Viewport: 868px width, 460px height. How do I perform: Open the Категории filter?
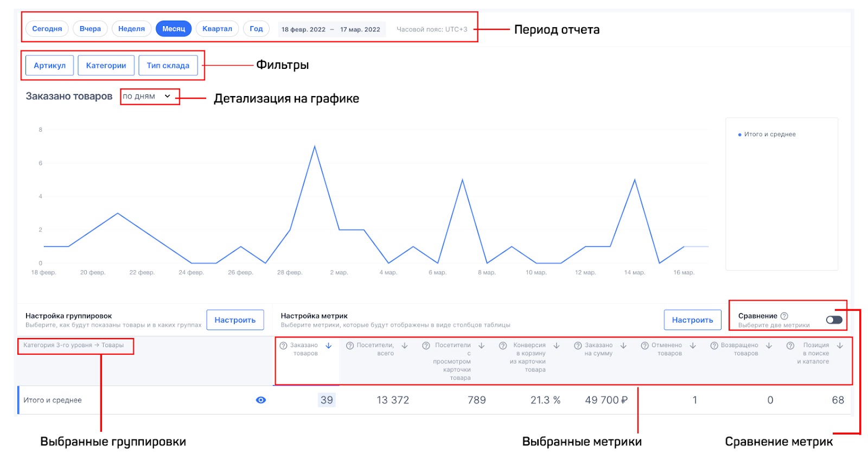[106, 66]
